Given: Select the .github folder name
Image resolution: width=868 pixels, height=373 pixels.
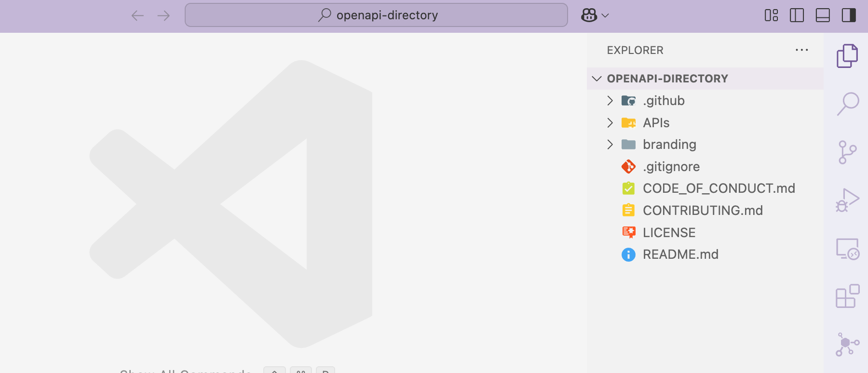Looking at the screenshot, I should pyautogui.click(x=664, y=100).
